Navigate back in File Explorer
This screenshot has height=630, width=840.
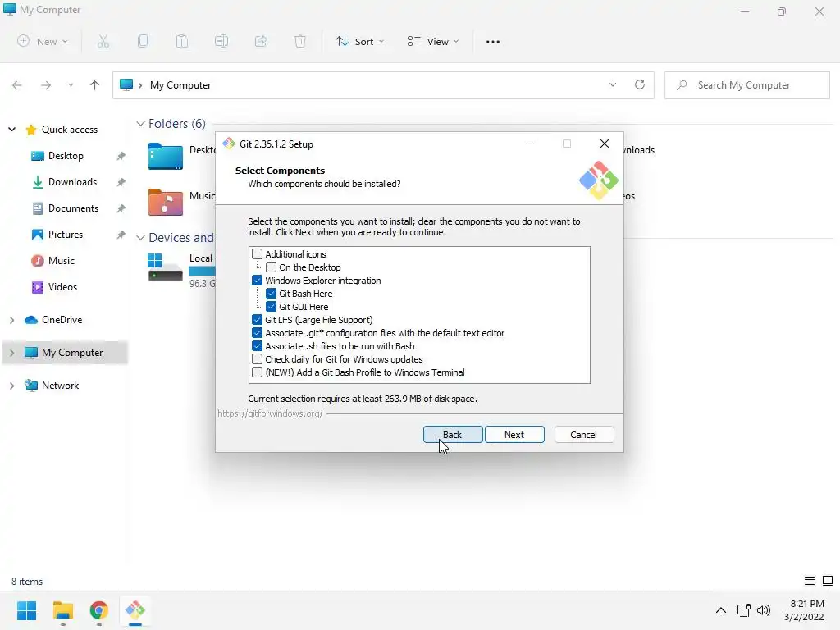tap(17, 85)
